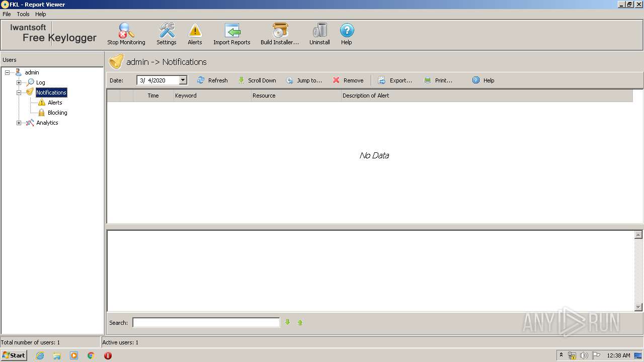Screen dimensions: 644x362
Task: Open the Date dropdown arrow
Action: tap(183, 80)
